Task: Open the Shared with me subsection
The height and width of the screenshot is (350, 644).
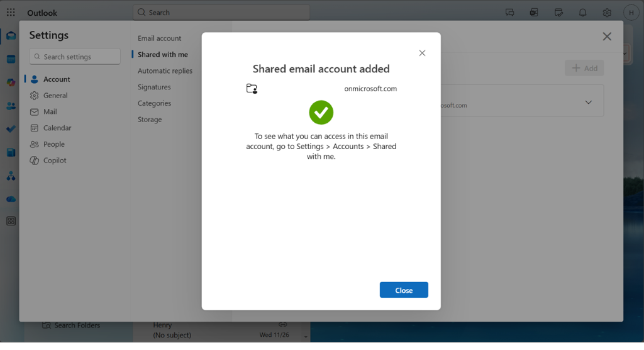Action: click(163, 54)
